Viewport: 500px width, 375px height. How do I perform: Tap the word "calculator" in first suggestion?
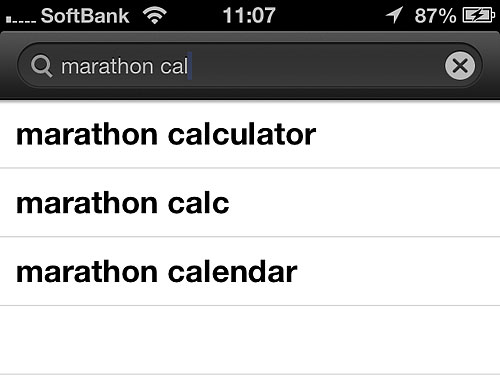pyautogui.click(x=242, y=135)
